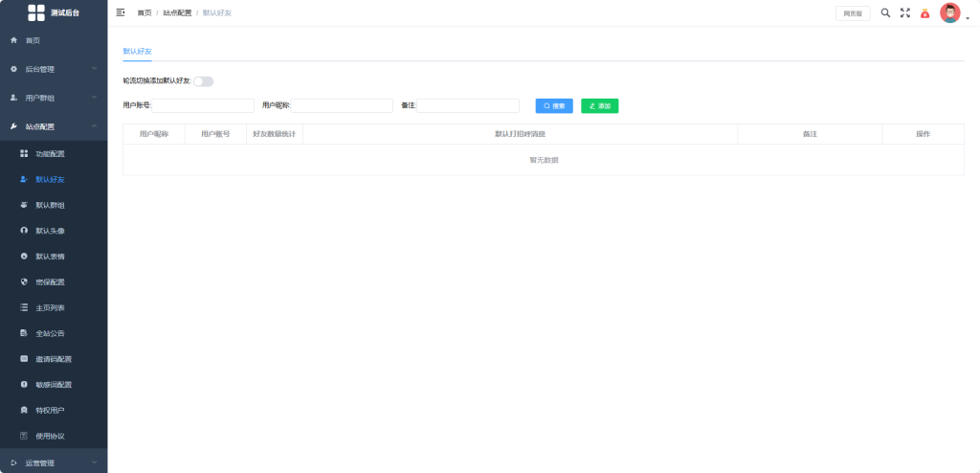Open 邀请码配置 via its card icon
This screenshot has height=473, width=980.
tap(24, 358)
